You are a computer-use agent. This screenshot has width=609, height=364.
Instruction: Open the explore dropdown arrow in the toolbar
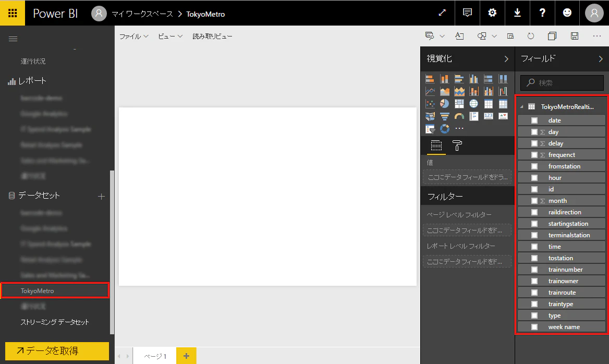click(x=442, y=36)
